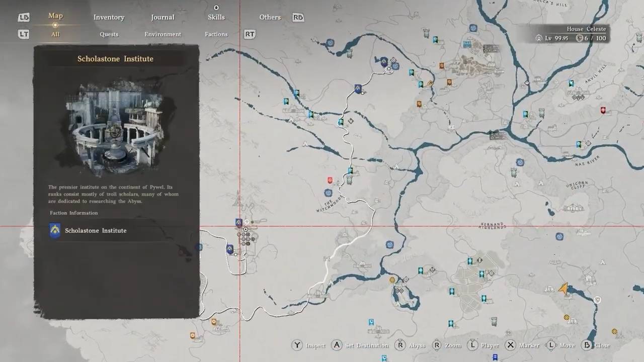Filter the map by Environment
Viewport: 644px width, 362px height.
[x=163, y=34]
